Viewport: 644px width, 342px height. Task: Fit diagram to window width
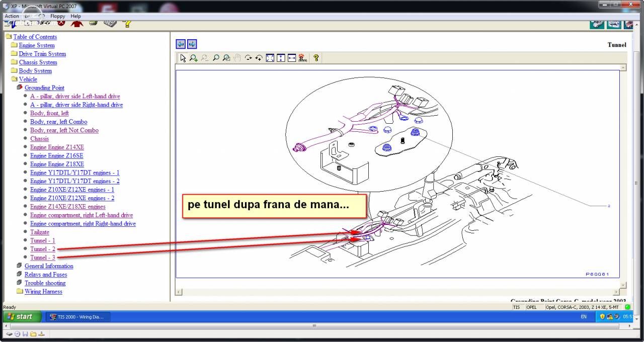coord(292,58)
